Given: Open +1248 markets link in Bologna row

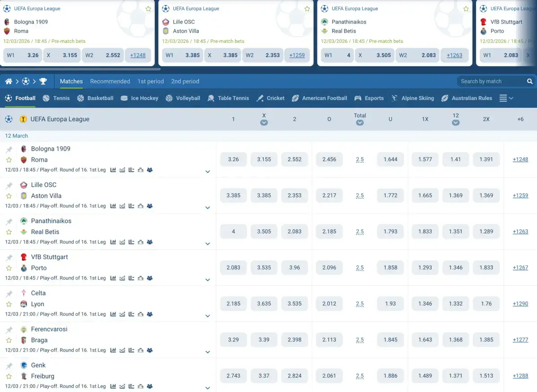Looking at the screenshot, I should tap(520, 160).
